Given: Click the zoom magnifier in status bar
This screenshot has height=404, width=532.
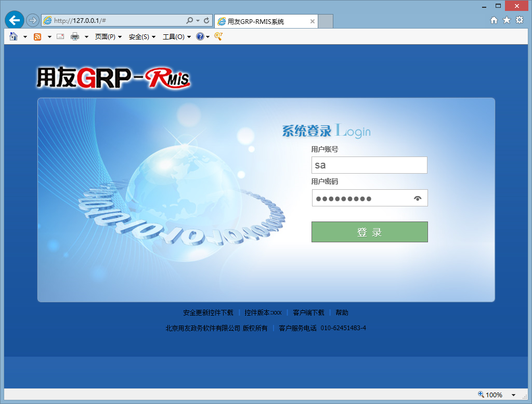Looking at the screenshot, I should pos(481,394).
